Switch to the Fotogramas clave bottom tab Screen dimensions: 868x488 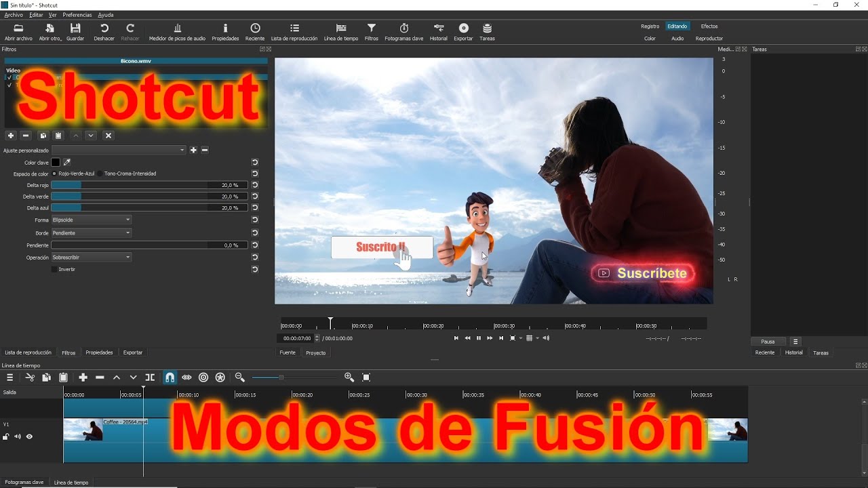[x=24, y=483]
